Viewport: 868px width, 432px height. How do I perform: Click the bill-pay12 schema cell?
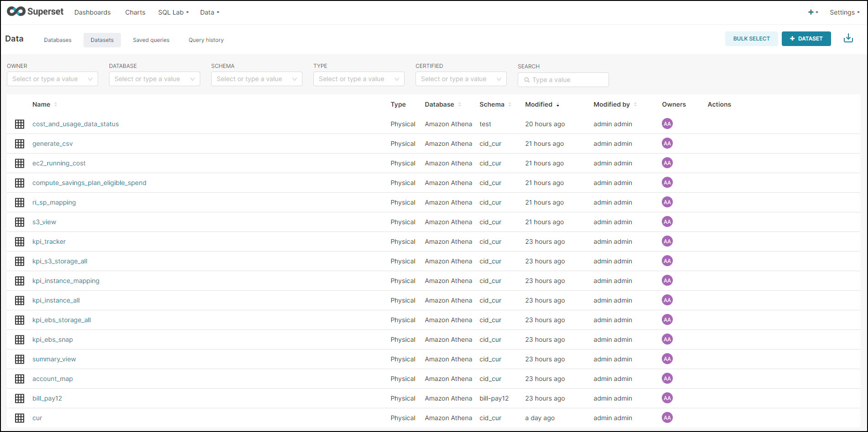click(494, 398)
